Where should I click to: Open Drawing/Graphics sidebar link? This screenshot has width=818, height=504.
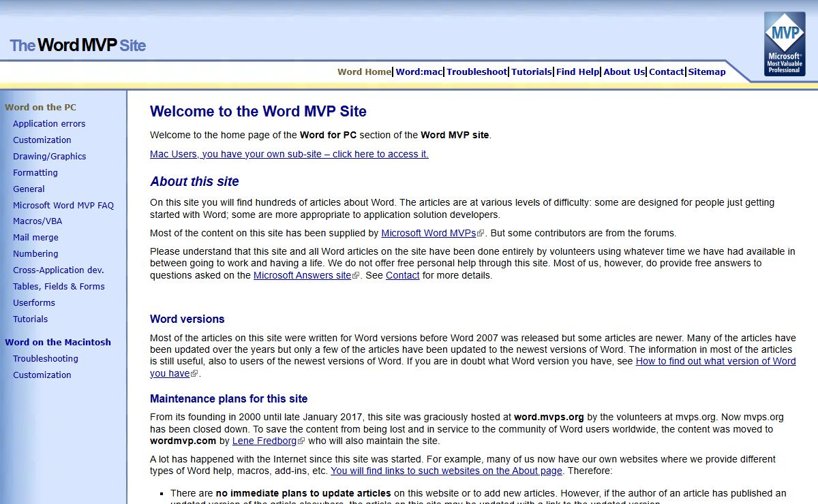pyautogui.click(x=50, y=157)
